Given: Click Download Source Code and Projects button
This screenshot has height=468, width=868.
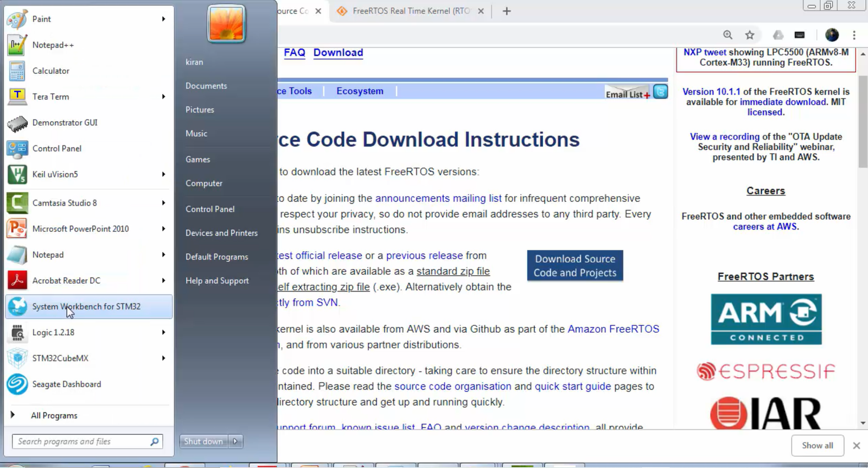Looking at the screenshot, I should [575, 265].
